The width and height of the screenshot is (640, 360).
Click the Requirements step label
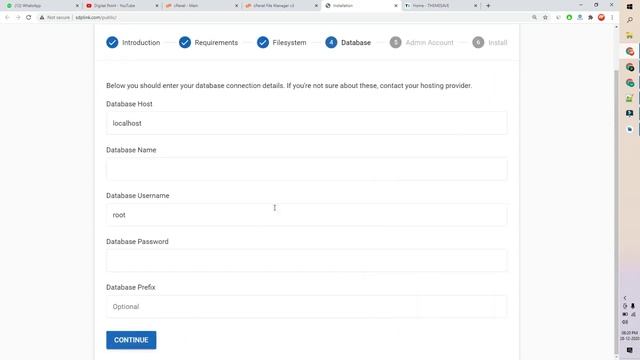[x=216, y=42]
